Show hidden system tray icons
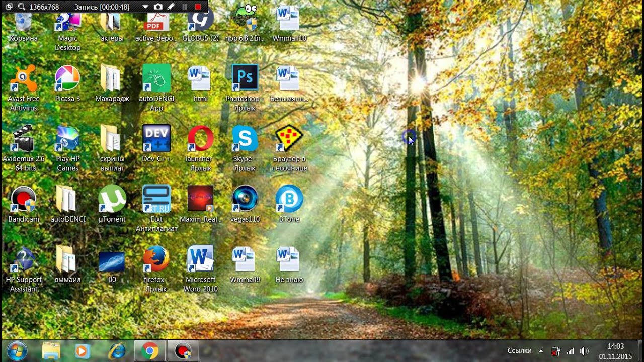Viewport: 644px width, 362px height. click(541, 351)
